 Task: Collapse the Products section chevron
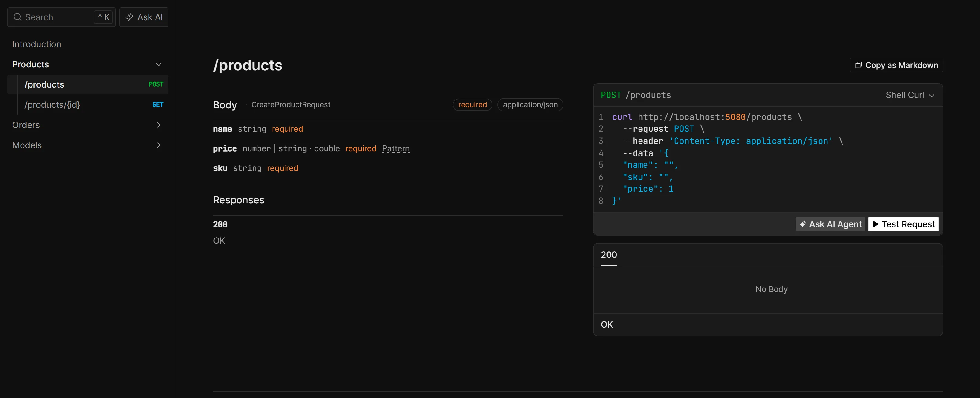tap(159, 64)
